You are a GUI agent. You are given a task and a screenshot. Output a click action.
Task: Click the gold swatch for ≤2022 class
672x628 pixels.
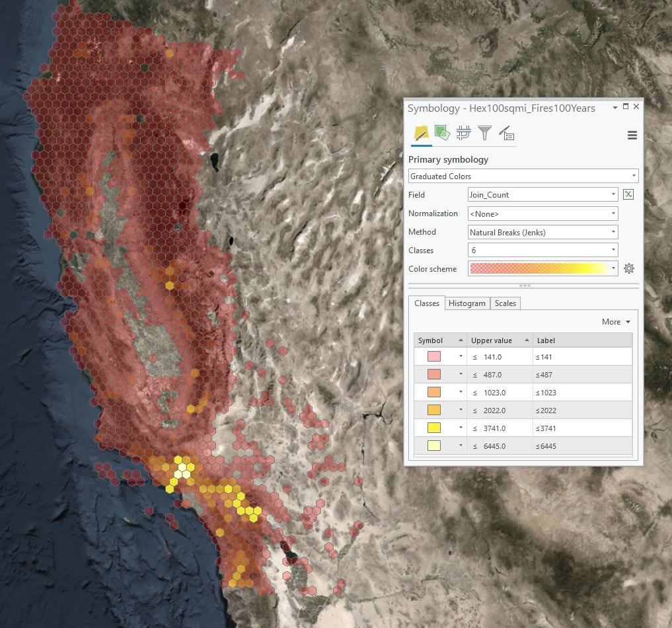click(x=433, y=410)
